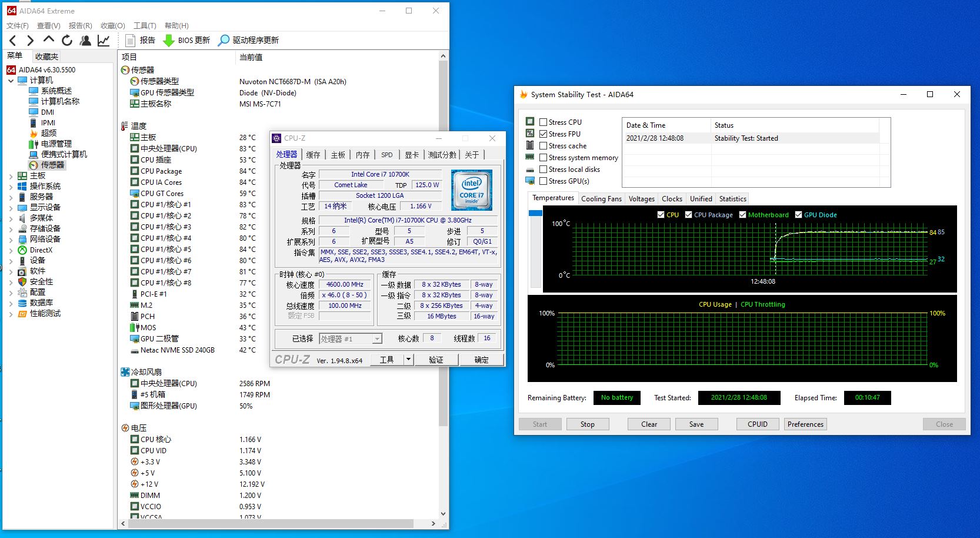Image resolution: width=980 pixels, height=538 pixels.
Task: Click the Back arrow in AIDA64 toolbar
Action: coord(13,41)
